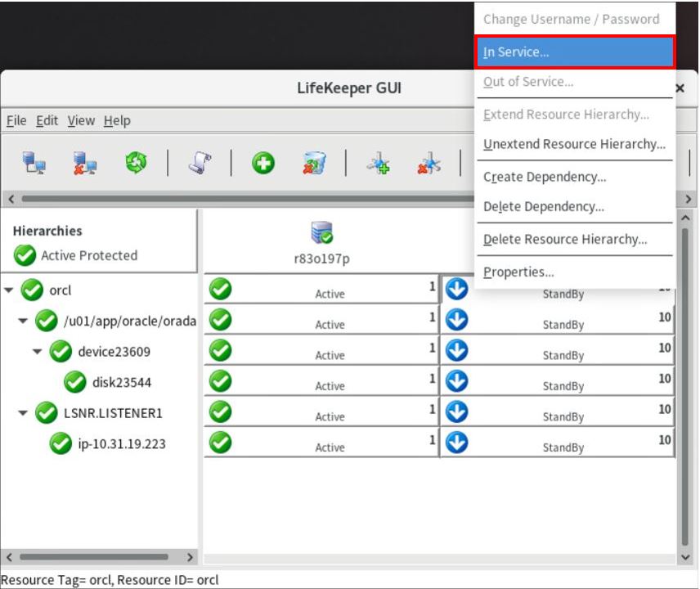The width and height of the screenshot is (700, 589).
Task: Open Properties... from the context menu
Action: (575, 272)
